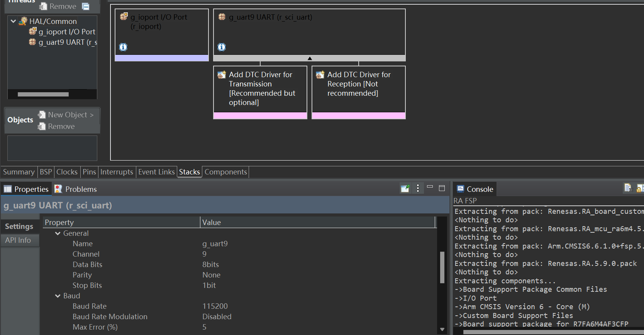Collapse the g_uart9 stack children arrow
The height and width of the screenshot is (335, 644).
[310, 58]
